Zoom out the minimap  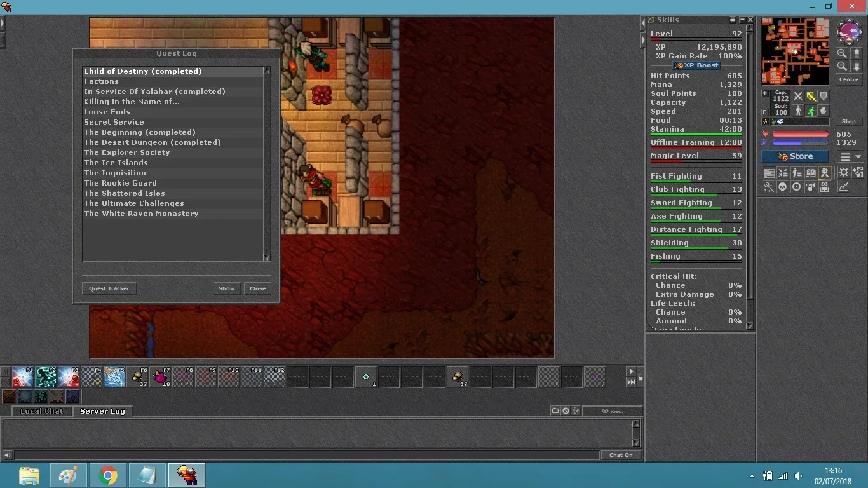click(x=842, y=53)
